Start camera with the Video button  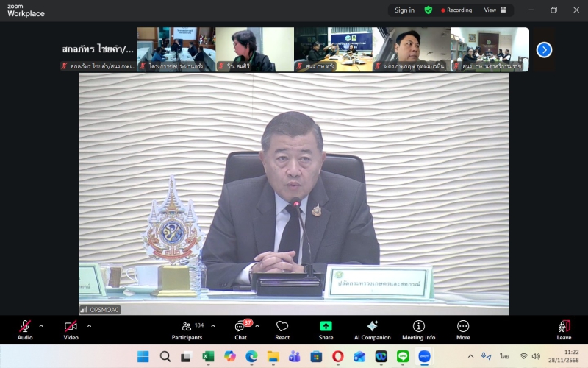[71, 328]
